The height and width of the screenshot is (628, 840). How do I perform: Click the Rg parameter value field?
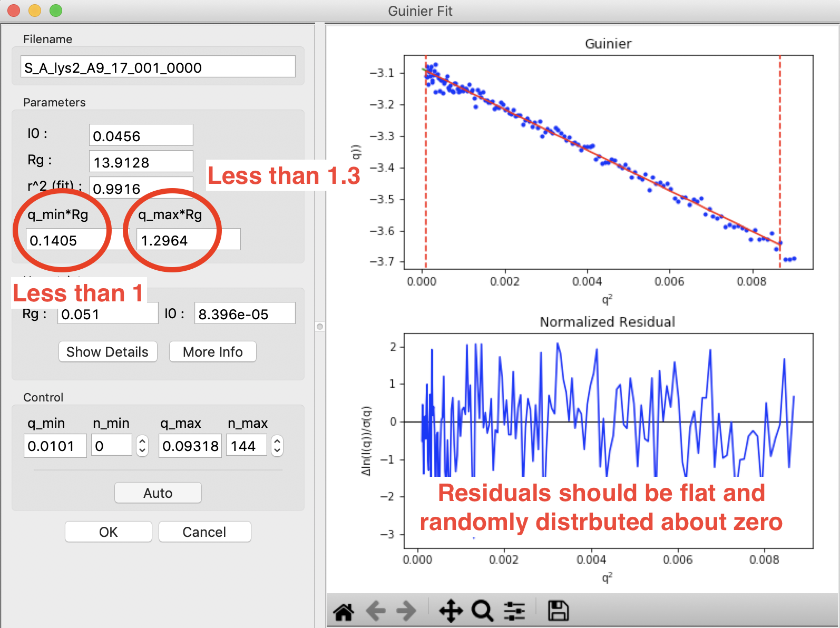click(141, 162)
